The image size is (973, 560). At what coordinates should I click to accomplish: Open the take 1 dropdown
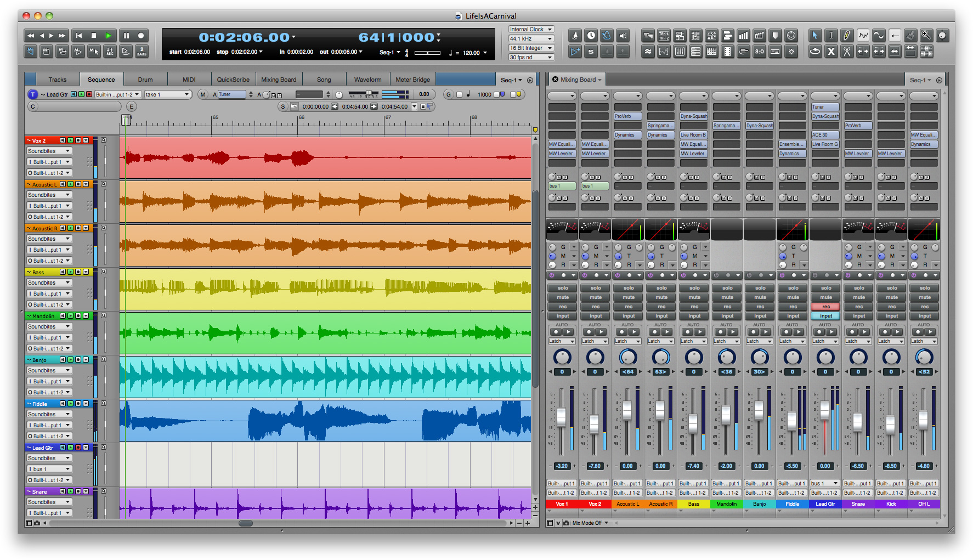tap(167, 94)
